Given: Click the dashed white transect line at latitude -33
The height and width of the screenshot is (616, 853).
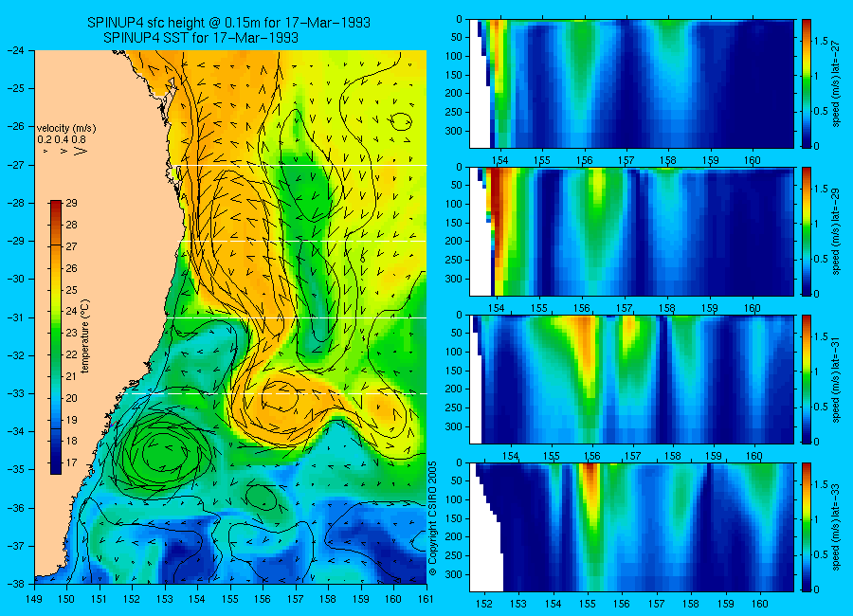Looking at the screenshot, I should pyautogui.click(x=275, y=393).
